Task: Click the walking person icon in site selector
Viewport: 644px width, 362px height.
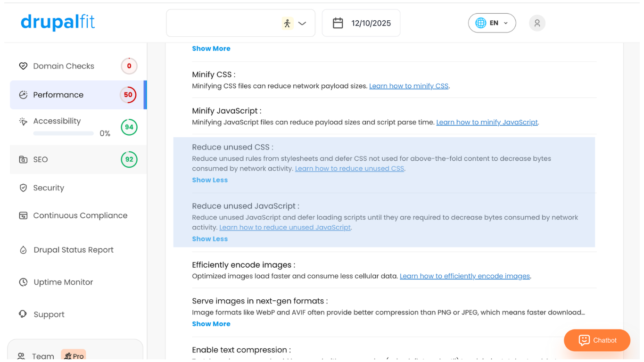Action: point(287,23)
